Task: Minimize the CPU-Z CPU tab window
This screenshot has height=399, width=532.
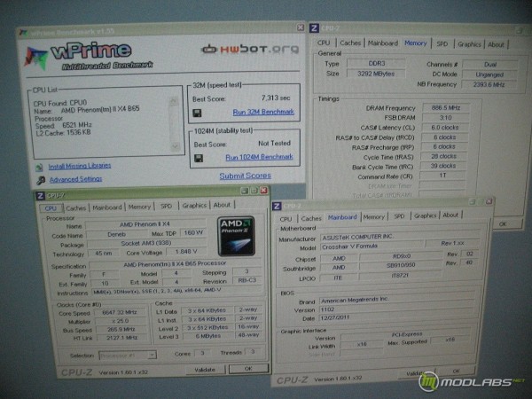Action: click(x=245, y=191)
